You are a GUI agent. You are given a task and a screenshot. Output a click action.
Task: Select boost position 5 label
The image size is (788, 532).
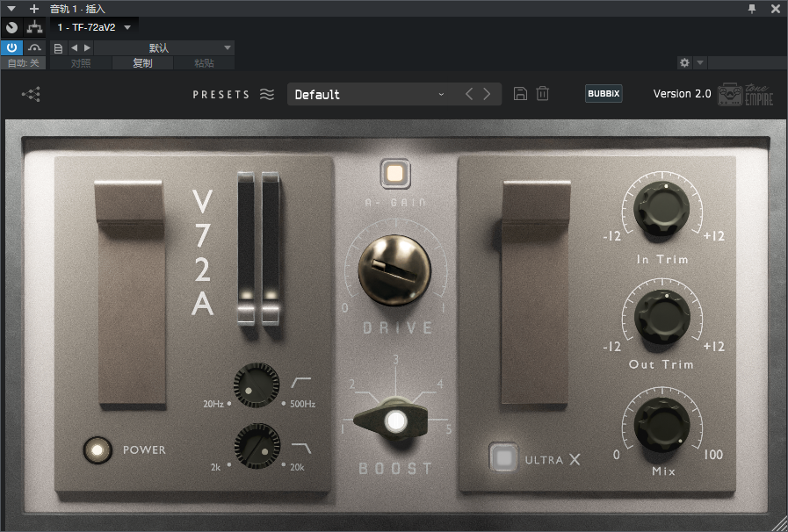[448, 429]
